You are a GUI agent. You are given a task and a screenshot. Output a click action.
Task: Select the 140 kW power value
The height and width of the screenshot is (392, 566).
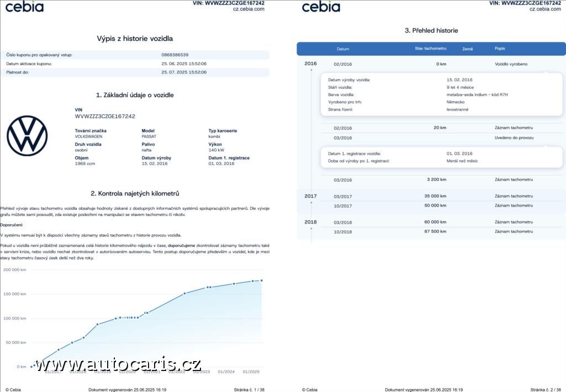(x=216, y=150)
